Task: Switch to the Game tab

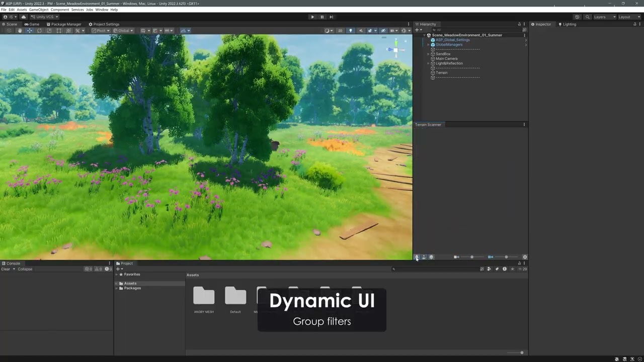Action: (32, 24)
